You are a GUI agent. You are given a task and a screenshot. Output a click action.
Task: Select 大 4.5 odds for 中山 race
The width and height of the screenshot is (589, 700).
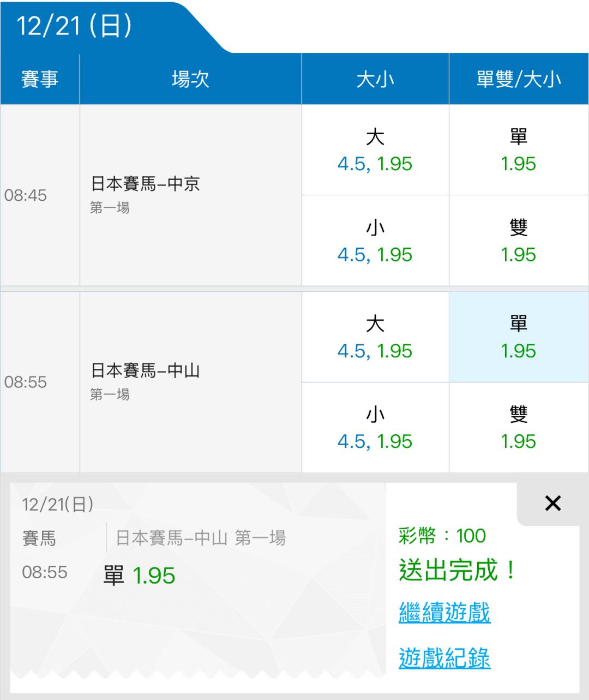point(375,337)
